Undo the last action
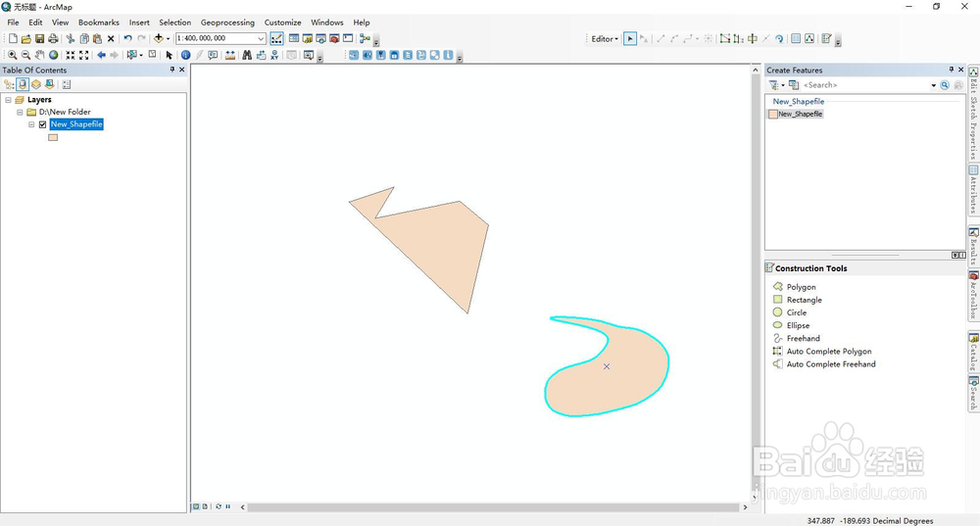The width and height of the screenshot is (980, 526). pos(127,39)
